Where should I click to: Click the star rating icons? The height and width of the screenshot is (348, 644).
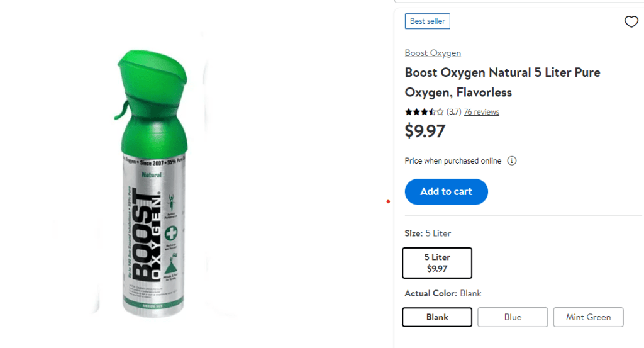click(x=424, y=112)
